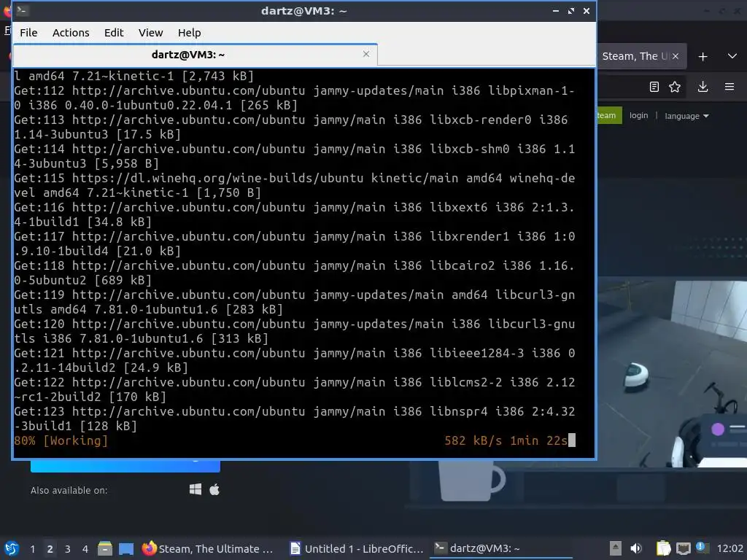
Task: Expand the Steam language dropdown
Action: pos(686,116)
